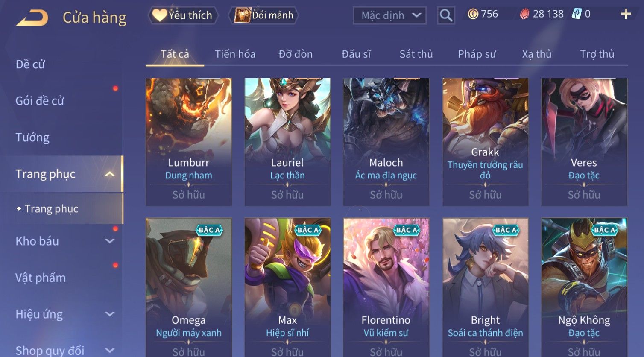Click the blue ticket currency icon
This screenshot has width=644, height=357.
(577, 14)
